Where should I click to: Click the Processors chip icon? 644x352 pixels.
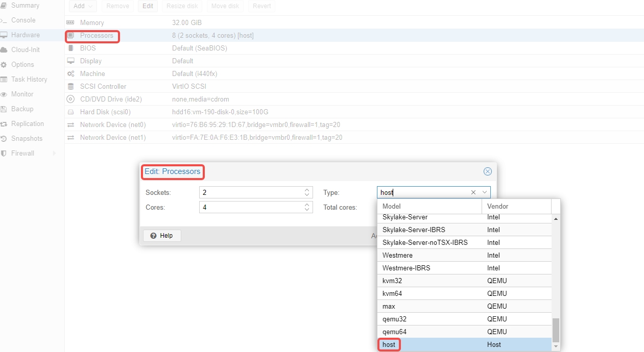(x=70, y=35)
